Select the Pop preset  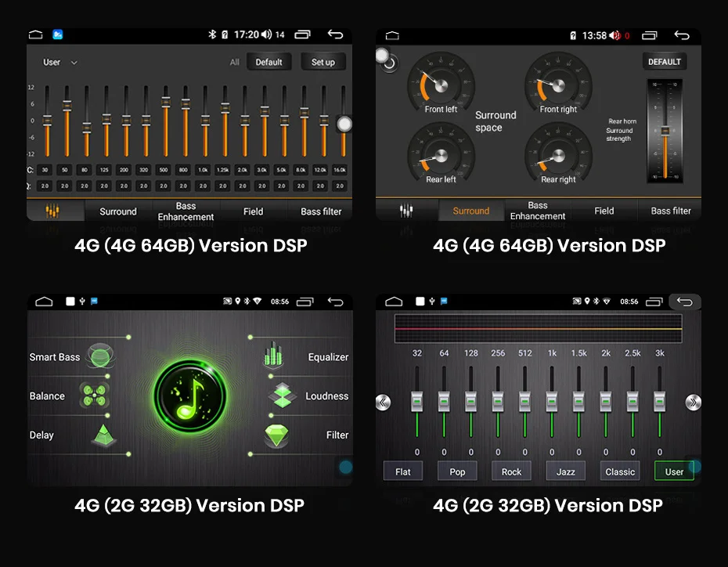(457, 471)
